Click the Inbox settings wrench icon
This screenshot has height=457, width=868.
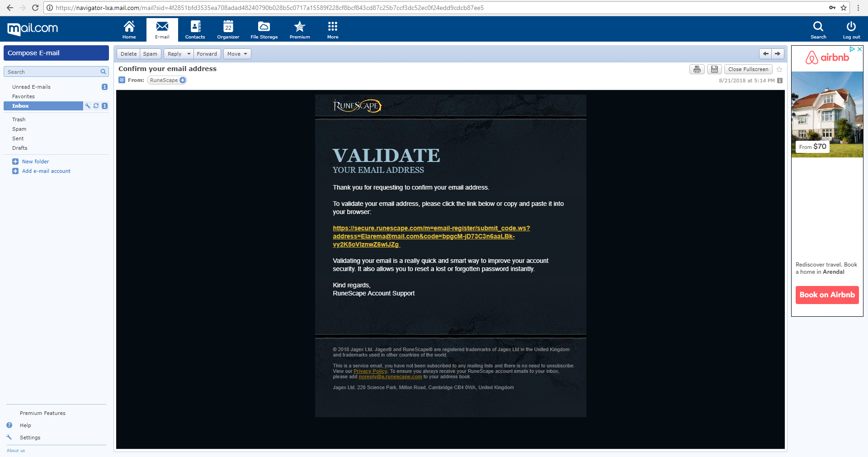point(87,106)
